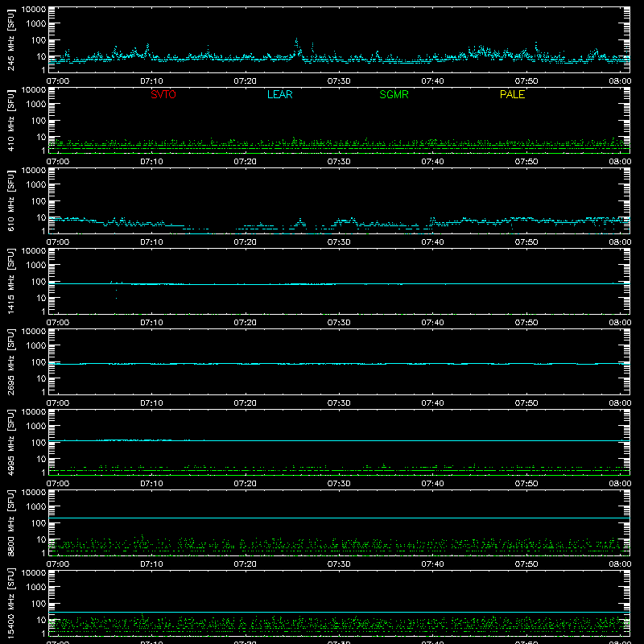Click the 10 y-axis value on 1415 MHz plot
This screenshot has width=644, height=644.
tap(41, 298)
